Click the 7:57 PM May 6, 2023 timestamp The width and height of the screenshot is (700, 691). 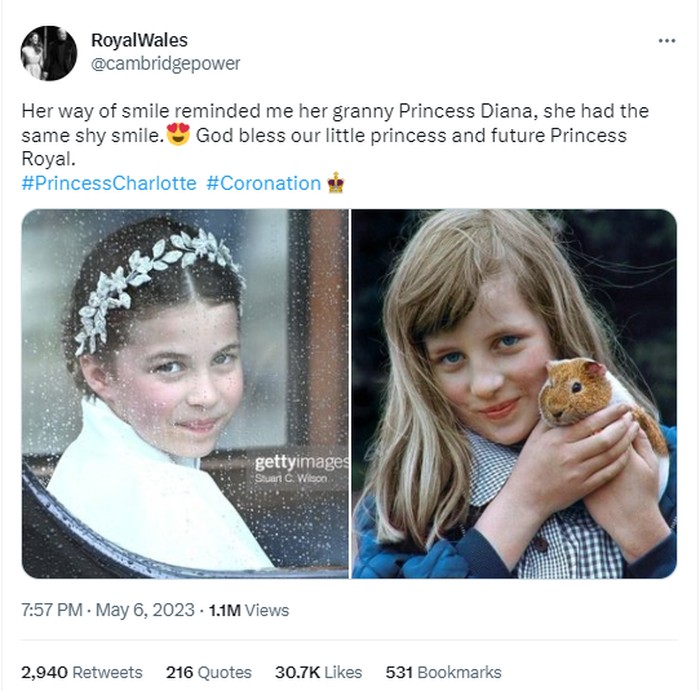[x=107, y=610]
